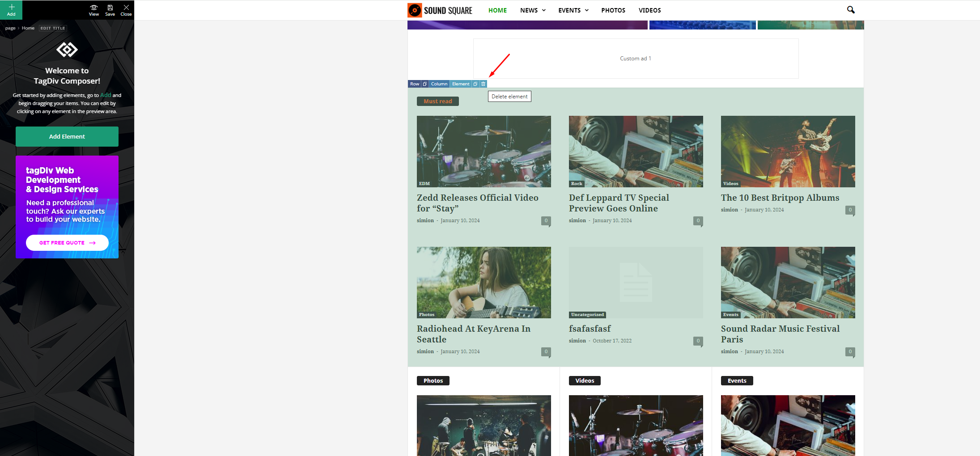
Task: Click the Photos section header
Action: (x=433, y=381)
